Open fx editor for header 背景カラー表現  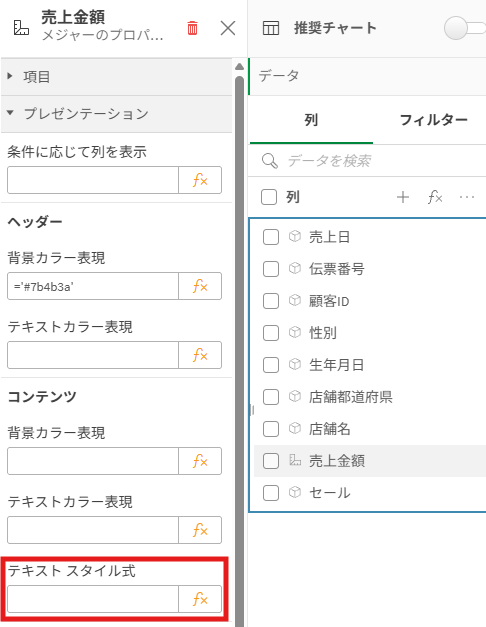pyautogui.click(x=200, y=286)
